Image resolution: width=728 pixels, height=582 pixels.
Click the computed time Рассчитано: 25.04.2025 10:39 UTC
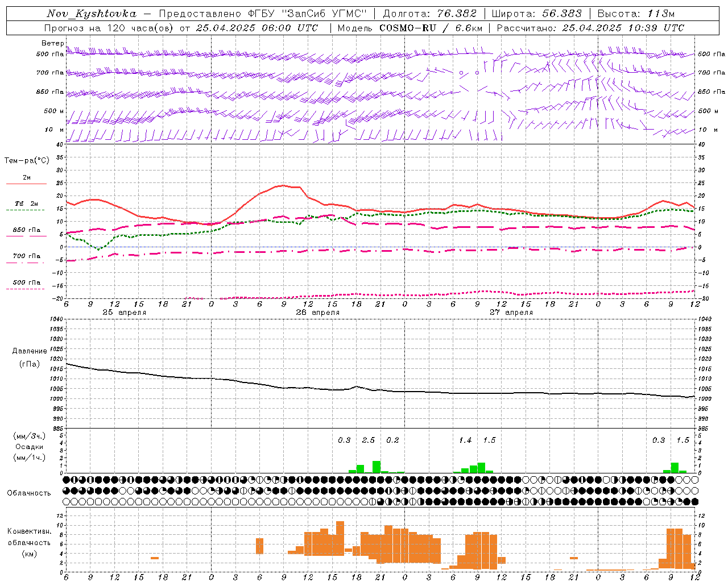pos(590,28)
